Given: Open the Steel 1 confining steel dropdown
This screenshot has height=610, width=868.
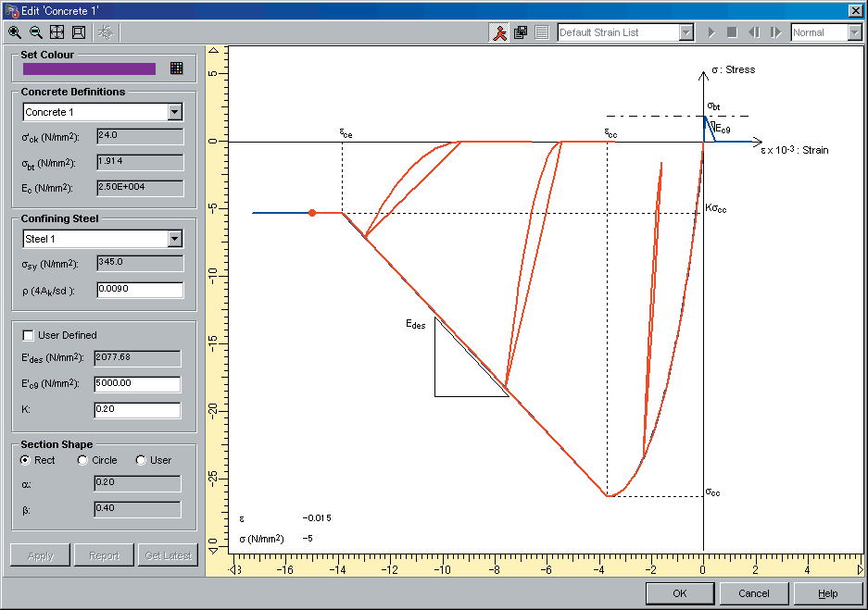Looking at the screenshot, I should click(175, 239).
